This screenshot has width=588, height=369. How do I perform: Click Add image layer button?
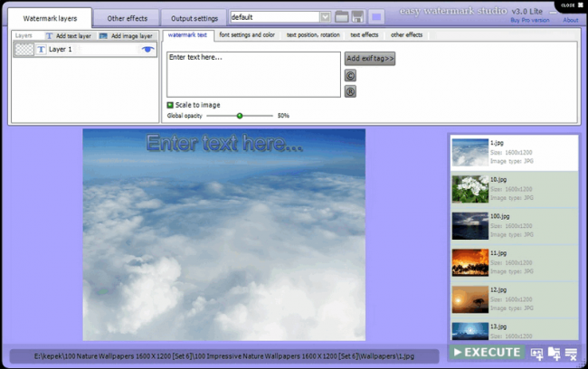pos(127,36)
